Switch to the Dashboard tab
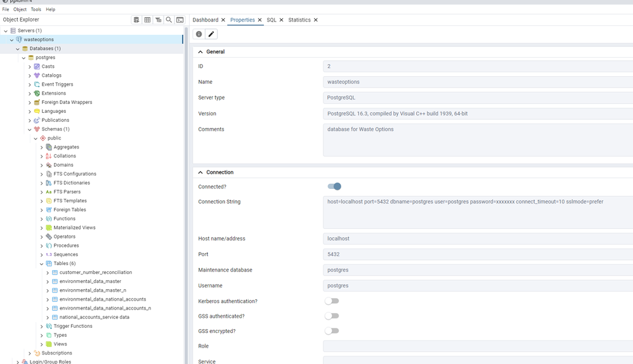The width and height of the screenshot is (633, 364). 206,20
